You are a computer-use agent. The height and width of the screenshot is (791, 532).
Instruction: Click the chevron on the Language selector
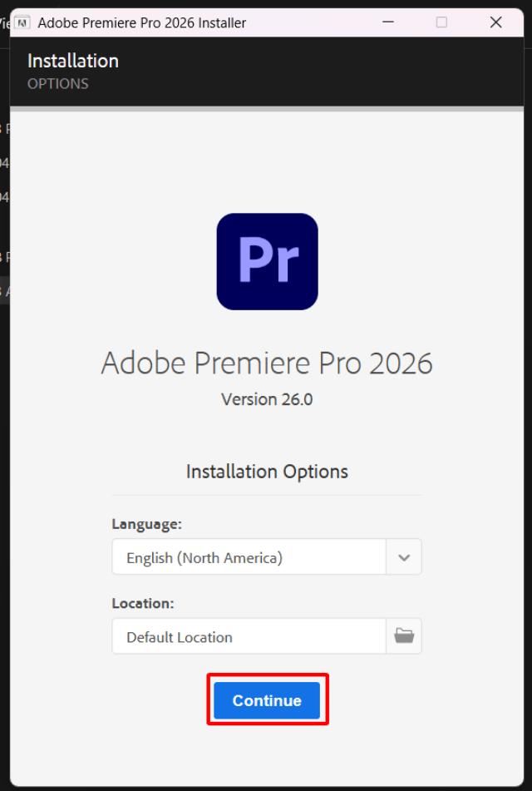click(404, 556)
